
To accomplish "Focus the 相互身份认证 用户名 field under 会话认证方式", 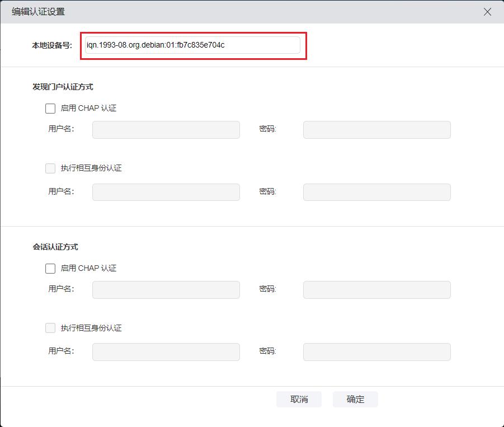I will click(166, 352).
